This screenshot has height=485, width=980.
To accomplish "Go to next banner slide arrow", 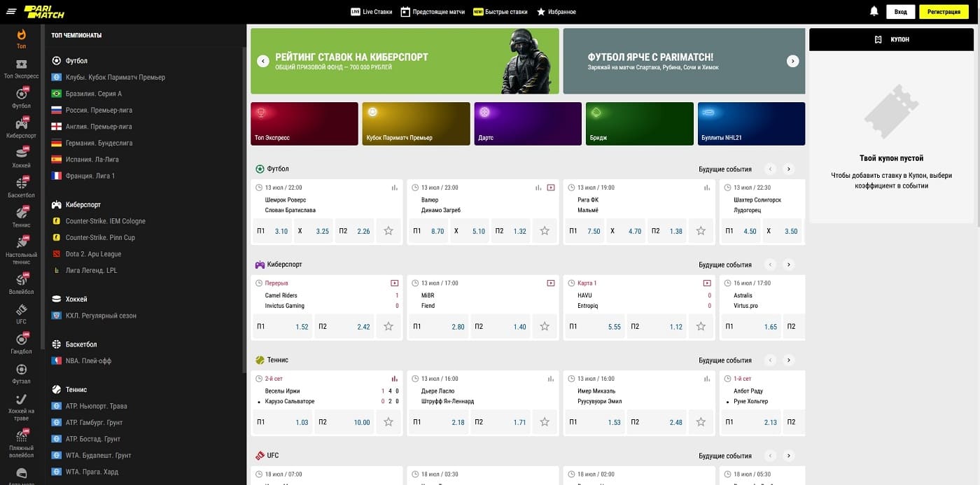I will pyautogui.click(x=792, y=61).
